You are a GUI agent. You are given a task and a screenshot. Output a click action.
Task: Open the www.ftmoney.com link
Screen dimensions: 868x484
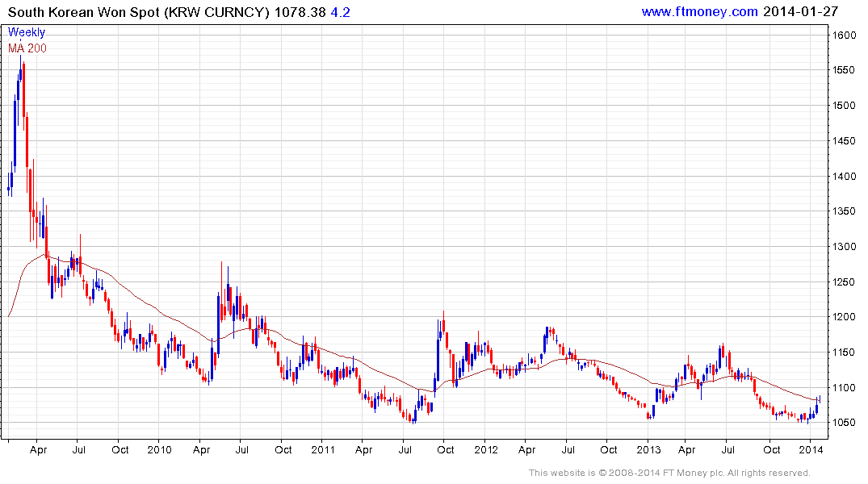click(x=700, y=11)
